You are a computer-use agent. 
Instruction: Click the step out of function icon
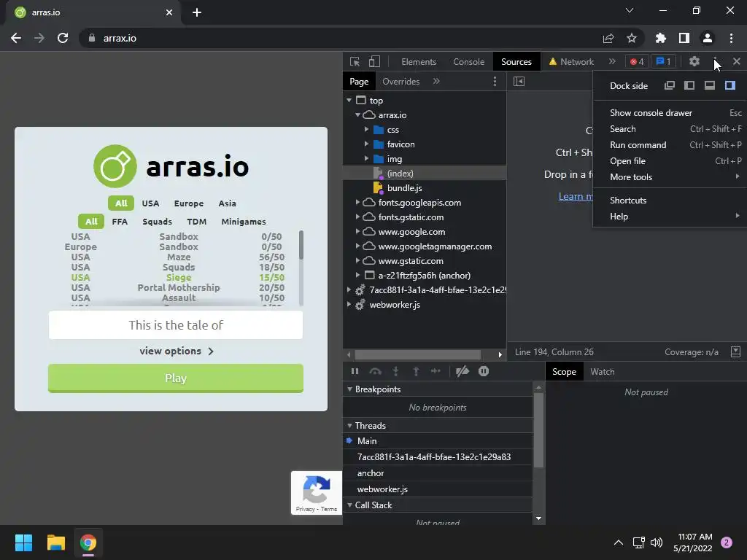416,371
